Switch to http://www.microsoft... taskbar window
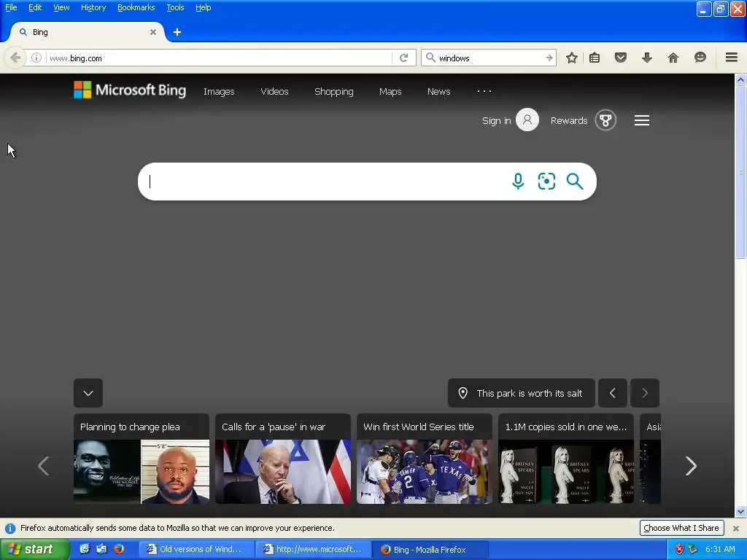 [314, 549]
